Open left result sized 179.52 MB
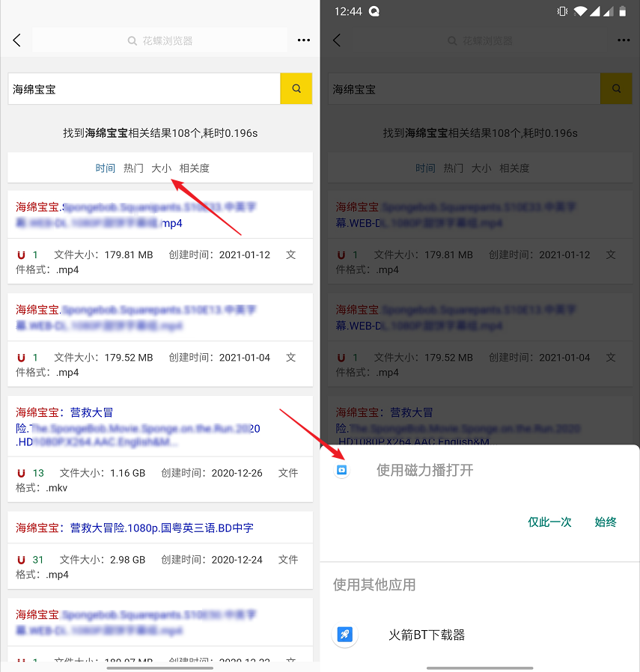The width and height of the screenshot is (640, 672). 136,317
